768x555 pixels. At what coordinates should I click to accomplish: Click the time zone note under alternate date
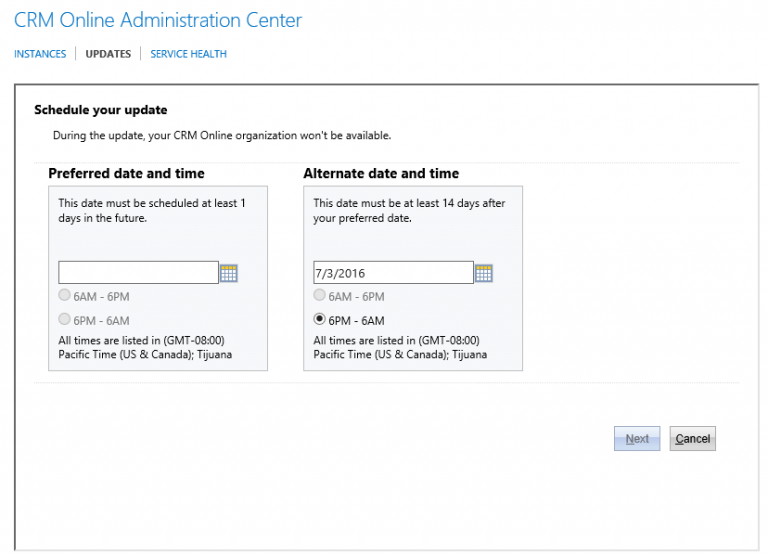(400, 347)
